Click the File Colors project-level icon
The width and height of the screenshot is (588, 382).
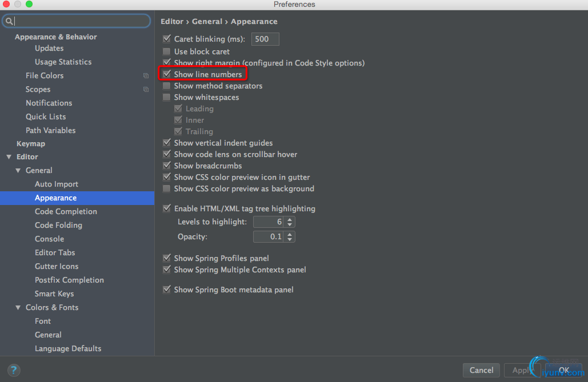click(x=146, y=76)
